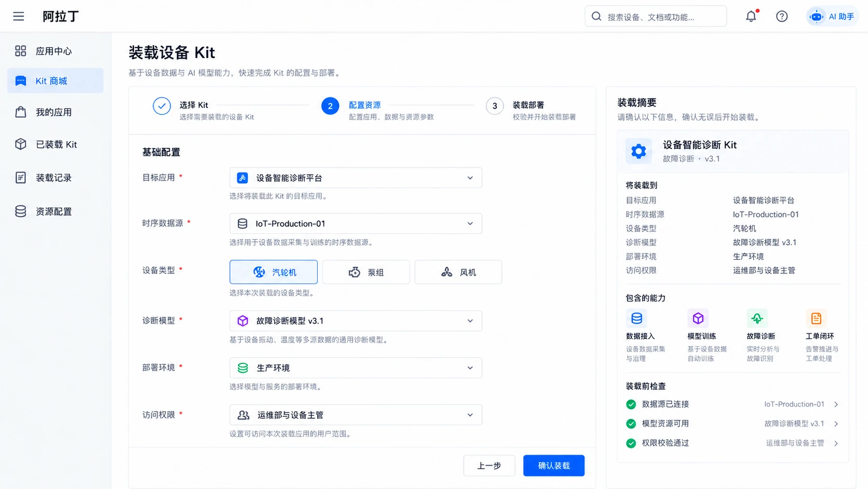868x489 pixels.
Task: Click the 模型训练 capability icon
Action: click(698, 318)
